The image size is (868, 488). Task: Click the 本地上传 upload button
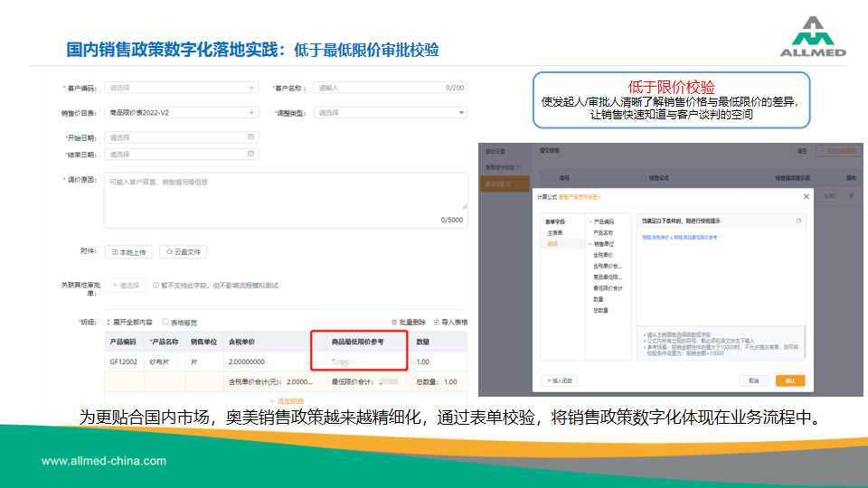[x=128, y=252]
